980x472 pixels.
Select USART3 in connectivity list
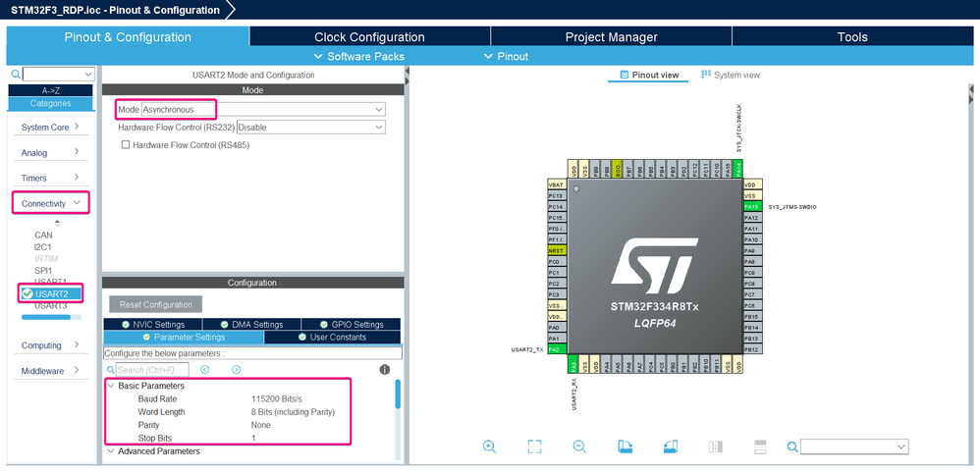point(51,306)
